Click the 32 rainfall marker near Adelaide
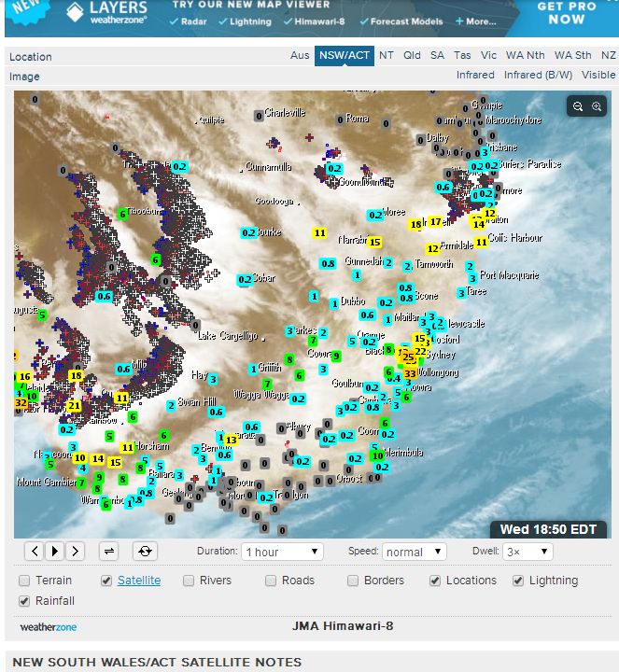 click(21, 402)
